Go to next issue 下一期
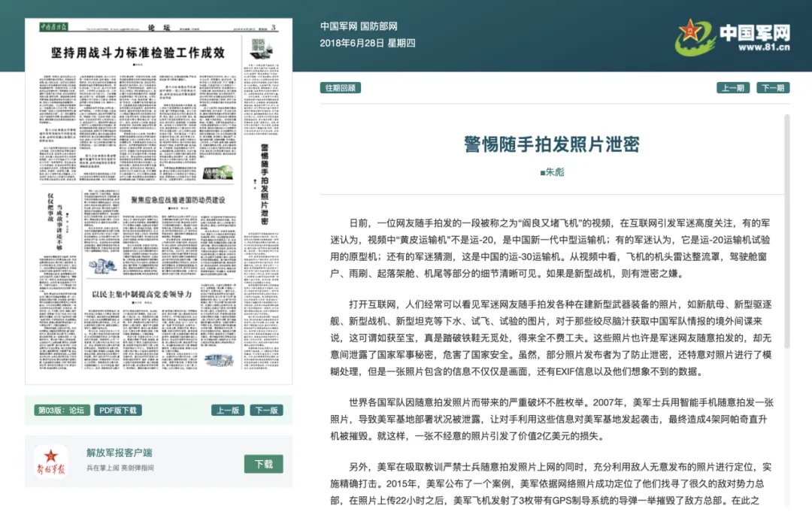812x530 pixels. (773, 87)
